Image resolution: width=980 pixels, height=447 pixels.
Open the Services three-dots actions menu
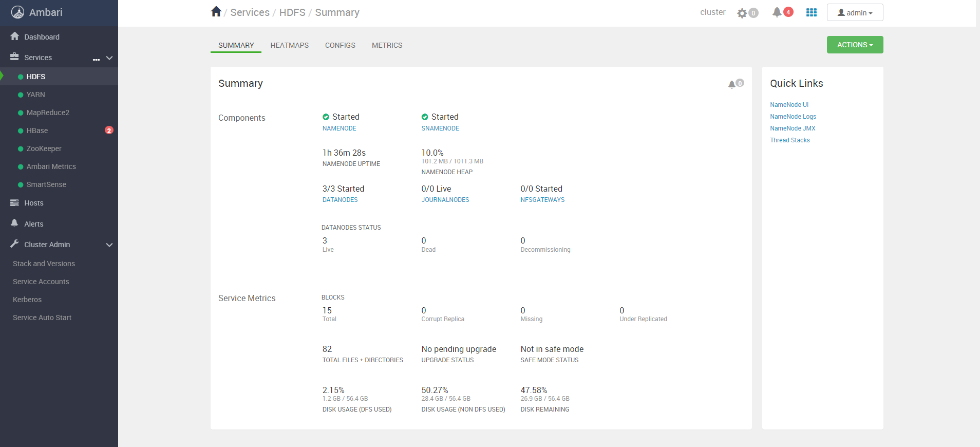point(96,59)
